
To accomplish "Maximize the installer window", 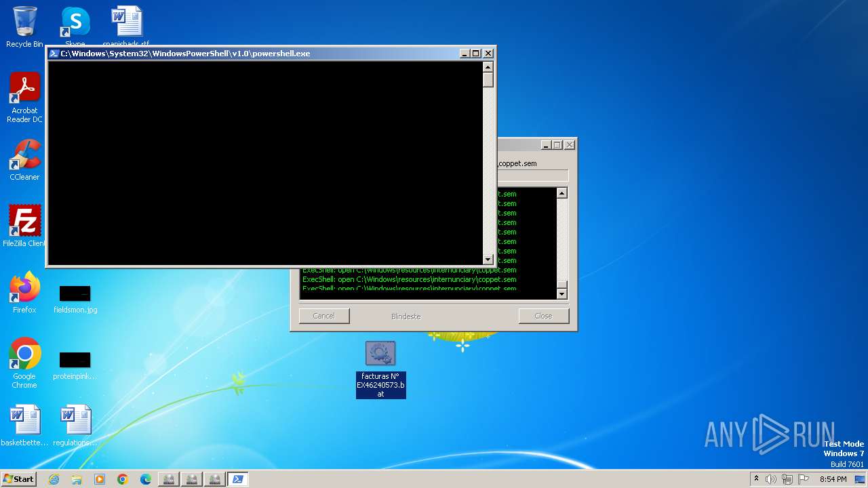I will pos(557,145).
